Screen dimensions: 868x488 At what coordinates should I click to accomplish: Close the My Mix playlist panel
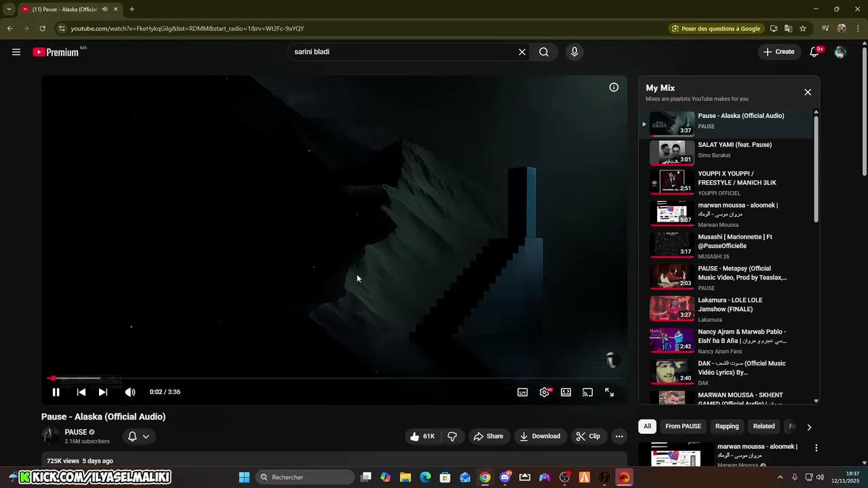808,92
